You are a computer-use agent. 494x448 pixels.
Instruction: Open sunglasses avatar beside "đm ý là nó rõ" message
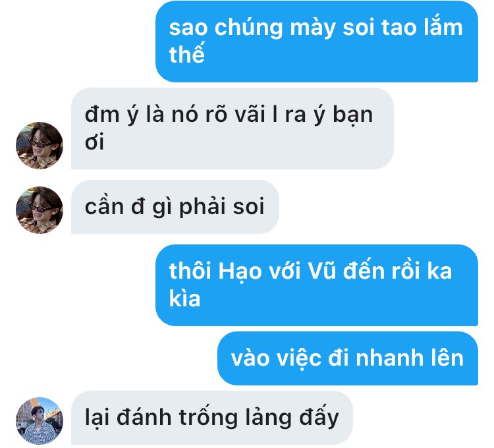coord(40,145)
